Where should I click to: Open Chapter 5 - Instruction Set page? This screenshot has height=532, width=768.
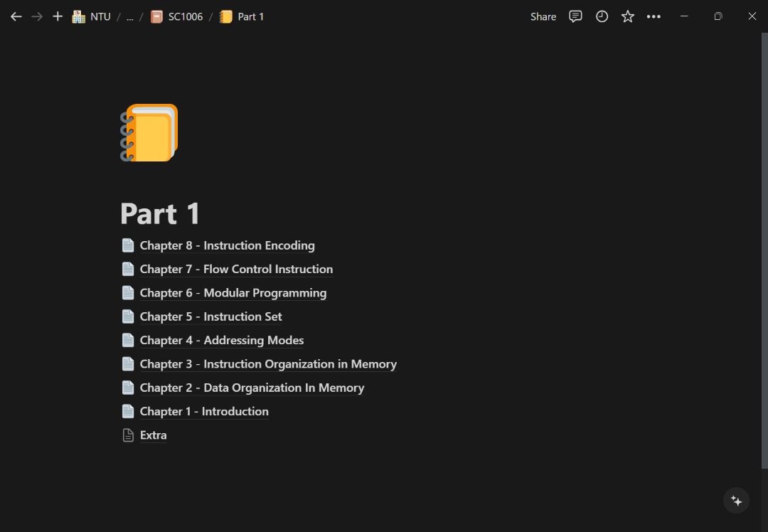click(x=210, y=316)
